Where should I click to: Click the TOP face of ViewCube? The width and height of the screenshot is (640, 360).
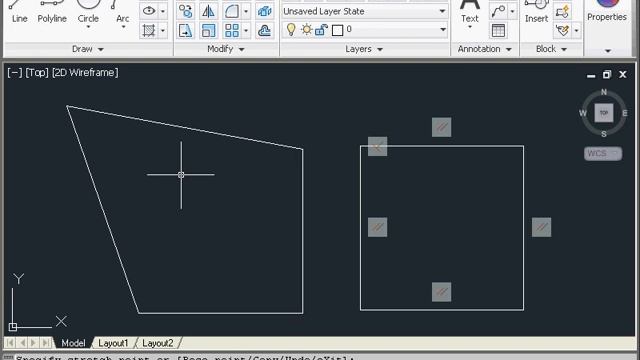coord(604,113)
